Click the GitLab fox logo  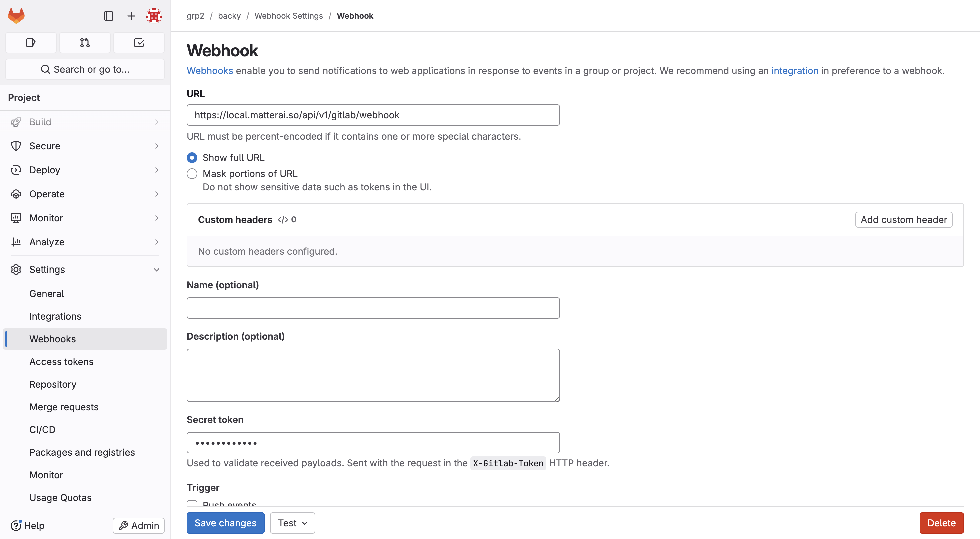click(16, 16)
